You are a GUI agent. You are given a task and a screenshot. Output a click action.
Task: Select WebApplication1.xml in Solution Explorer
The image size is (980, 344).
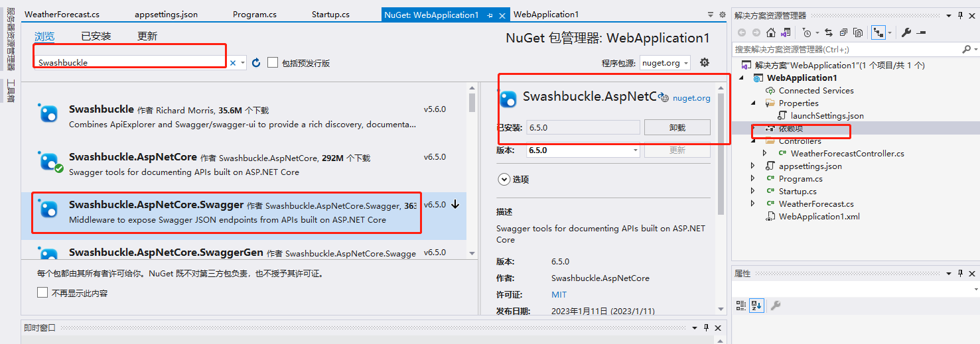tap(819, 216)
